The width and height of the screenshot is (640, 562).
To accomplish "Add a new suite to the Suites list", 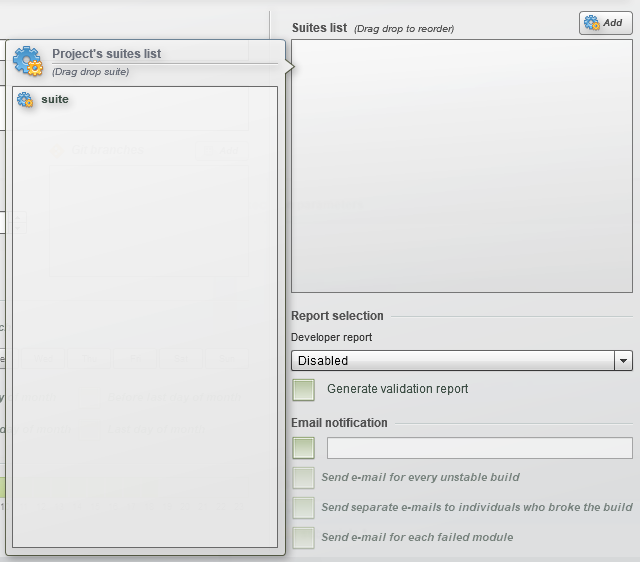I will point(606,23).
